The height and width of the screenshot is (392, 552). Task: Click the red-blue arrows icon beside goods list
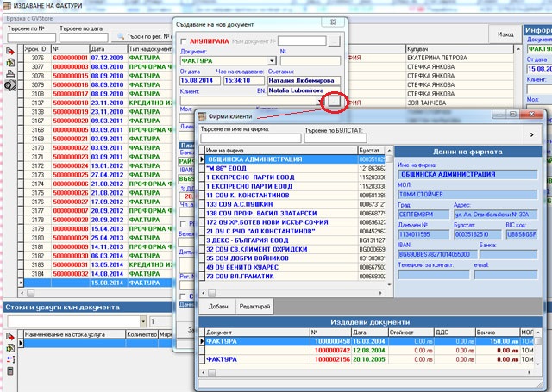pos(10,359)
